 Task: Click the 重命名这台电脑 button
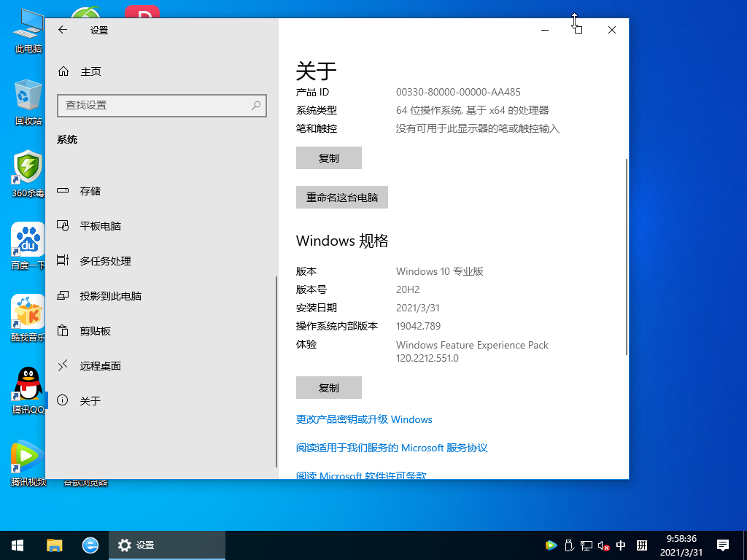pyautogui.click(x=341, y=197)
